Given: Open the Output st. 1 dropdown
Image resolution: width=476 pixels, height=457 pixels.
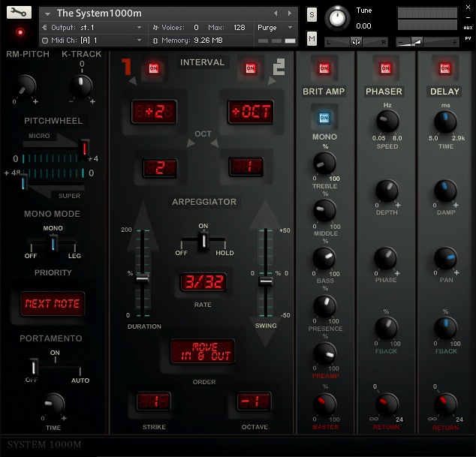Looking at the screenshot, I should pyautogui.click(x=92, y=28).
